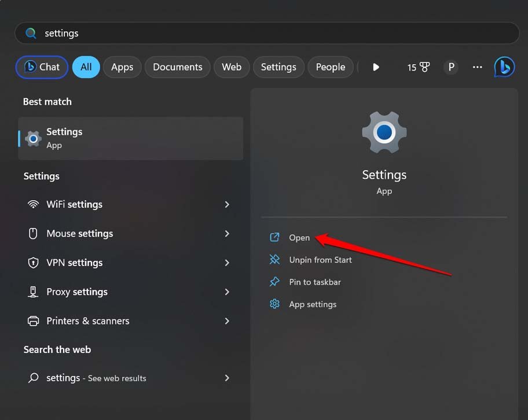
Task: Click Unpin from Start
Action: click(320, 260)
